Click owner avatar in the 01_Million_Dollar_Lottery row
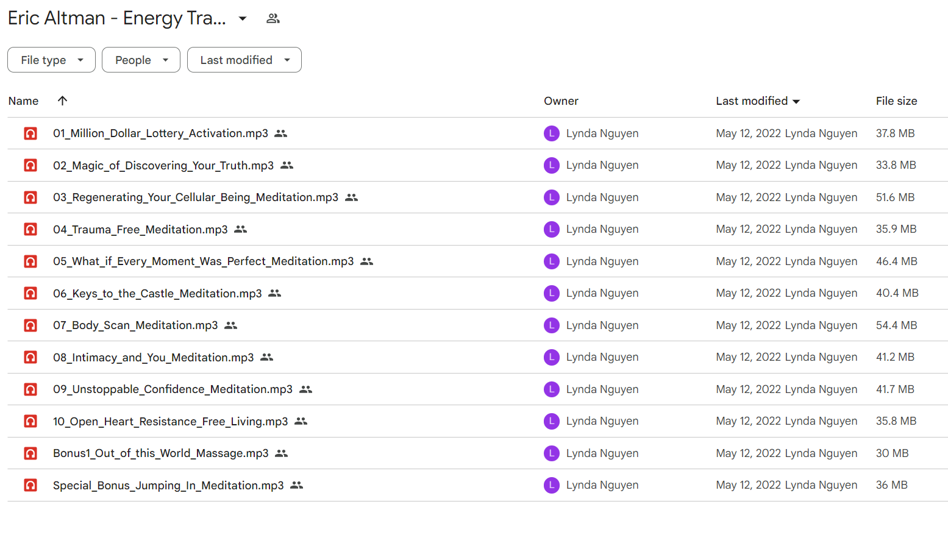Screen dimensions: 948x560 click(x=552, y=133)
